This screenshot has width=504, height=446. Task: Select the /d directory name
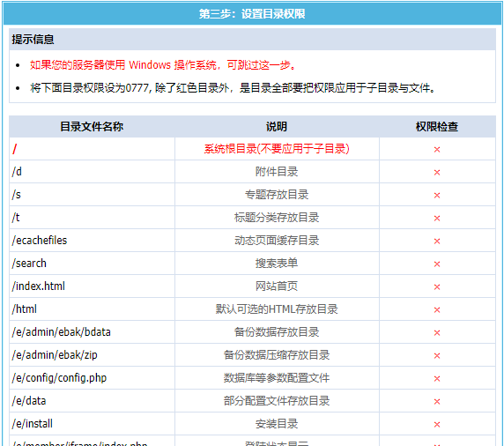point(17,172)
